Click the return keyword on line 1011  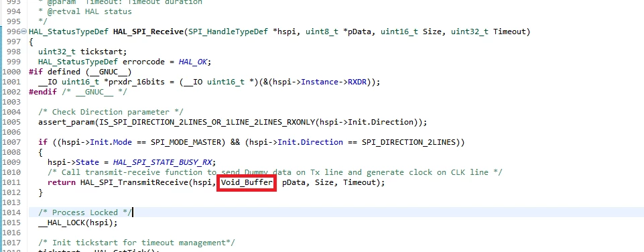click(62, 182)
